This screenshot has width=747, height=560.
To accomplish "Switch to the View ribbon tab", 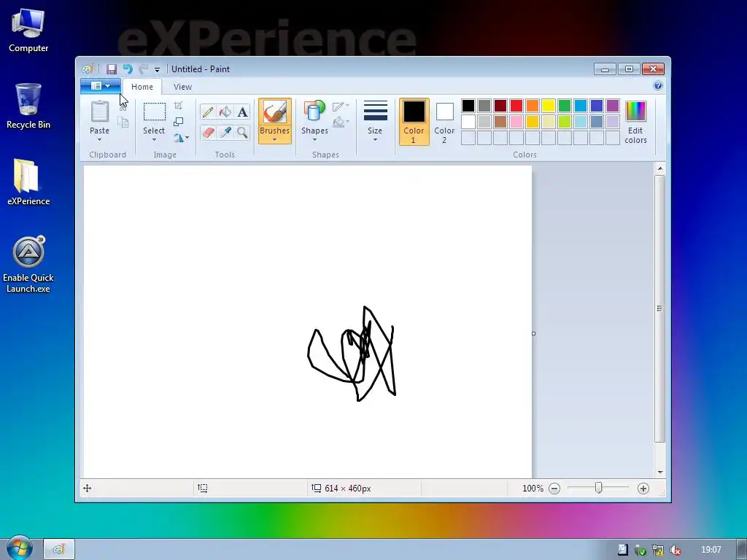I will [182, 87].
